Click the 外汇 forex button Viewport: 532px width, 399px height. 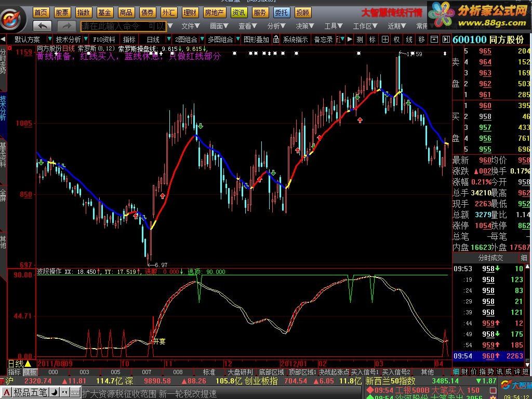click(x=169, y=12)
